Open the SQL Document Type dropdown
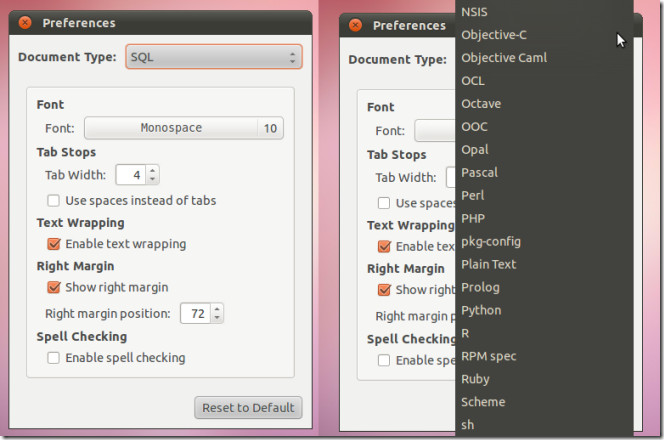Viewport: 664px width, 440px height. 214,57
